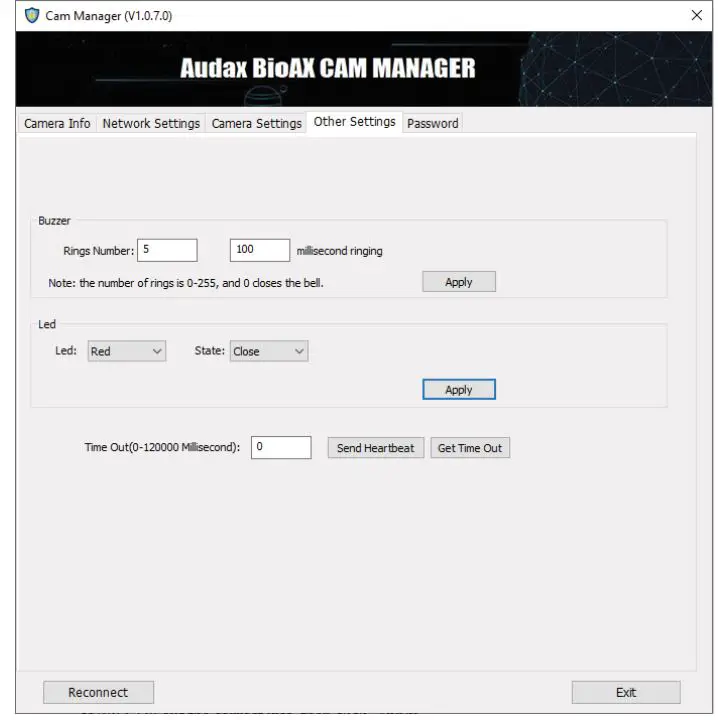Focus the 100 millisecond ringing field

[260, 250]
